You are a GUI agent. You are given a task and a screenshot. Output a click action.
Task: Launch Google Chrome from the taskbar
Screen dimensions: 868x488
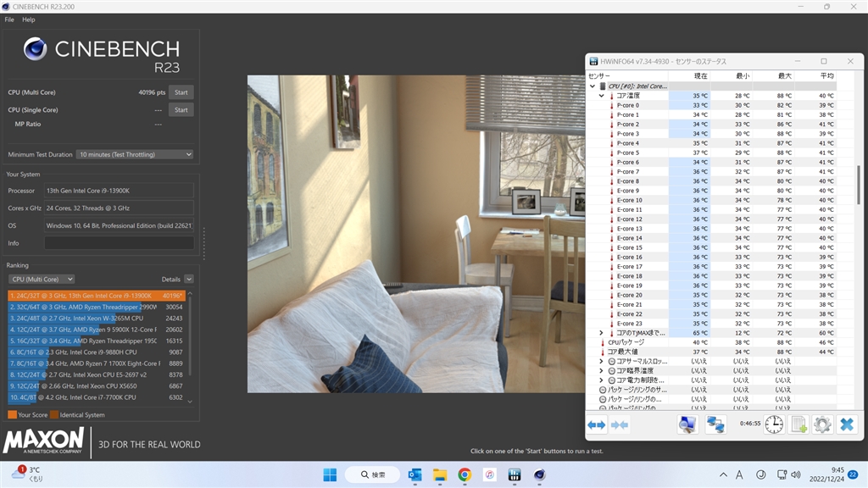465,474
